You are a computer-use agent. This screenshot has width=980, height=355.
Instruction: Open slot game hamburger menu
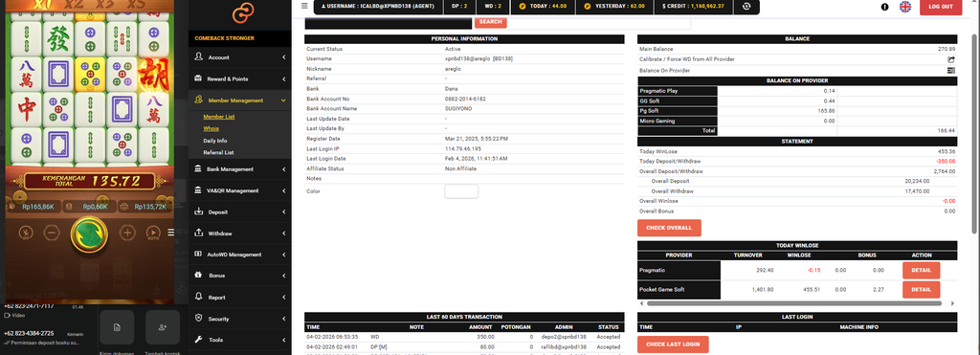click(x=170, y=233)
